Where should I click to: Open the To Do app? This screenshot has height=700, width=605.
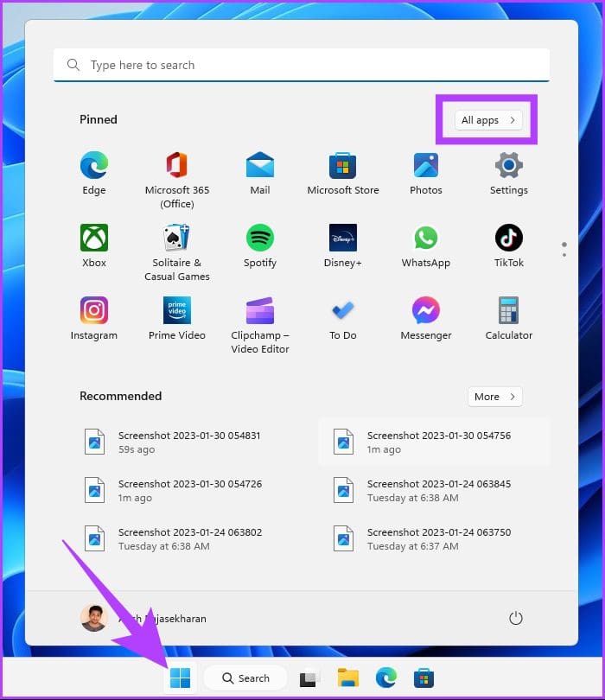click(x=343, y=318)
